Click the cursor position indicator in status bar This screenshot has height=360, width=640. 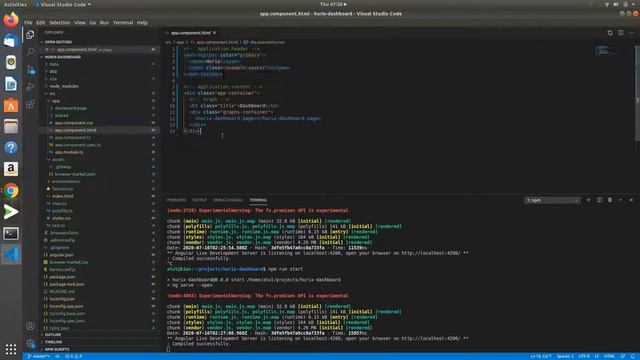(x=541, y=356)
